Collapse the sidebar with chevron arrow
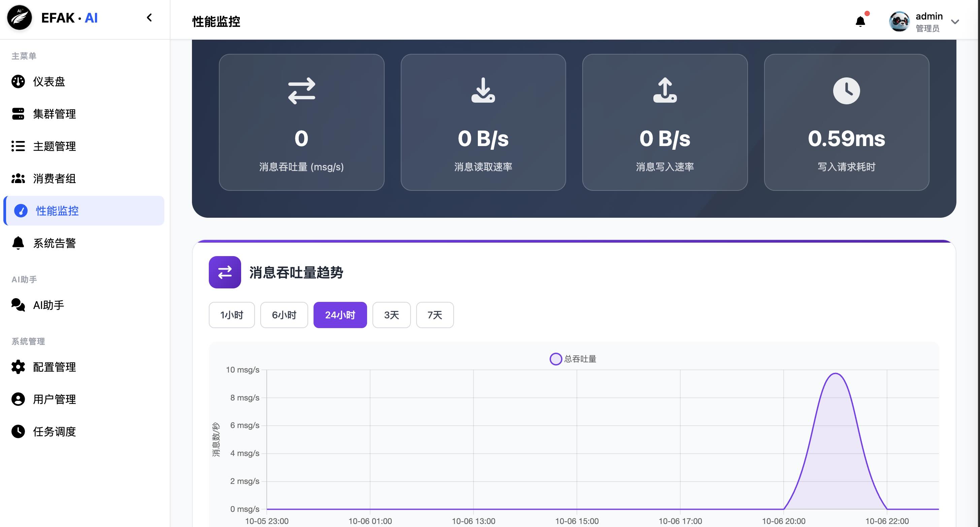The width and height of the screenshot is (980, 527). 149,17
